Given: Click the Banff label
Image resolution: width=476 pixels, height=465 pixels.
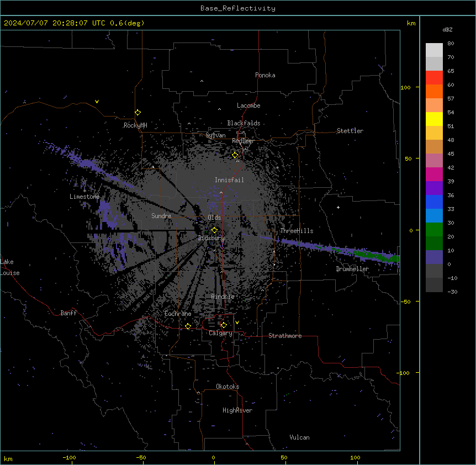Looking at the screenshot, I should (x=68, y=313).
